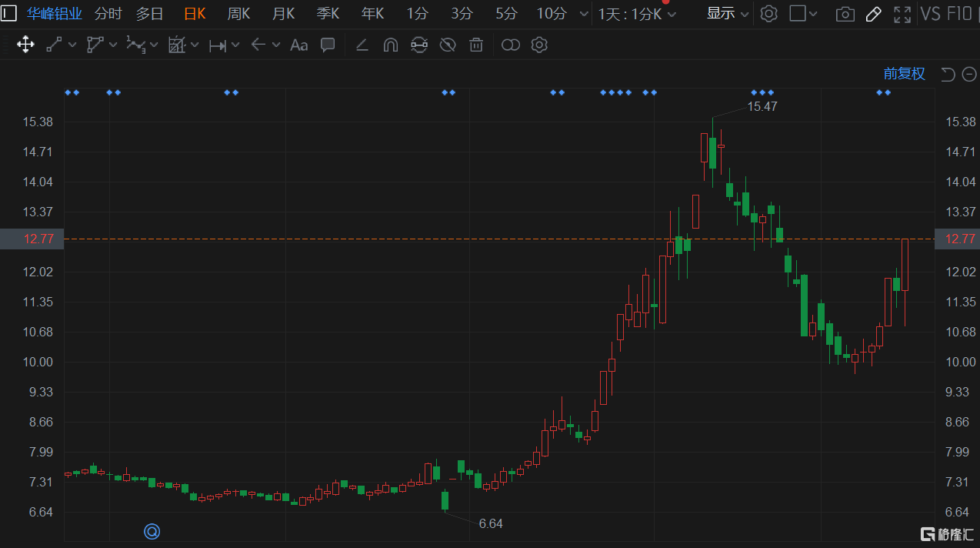
Task: Switch to the 季K tab
Action: click(x=328, y=13)
